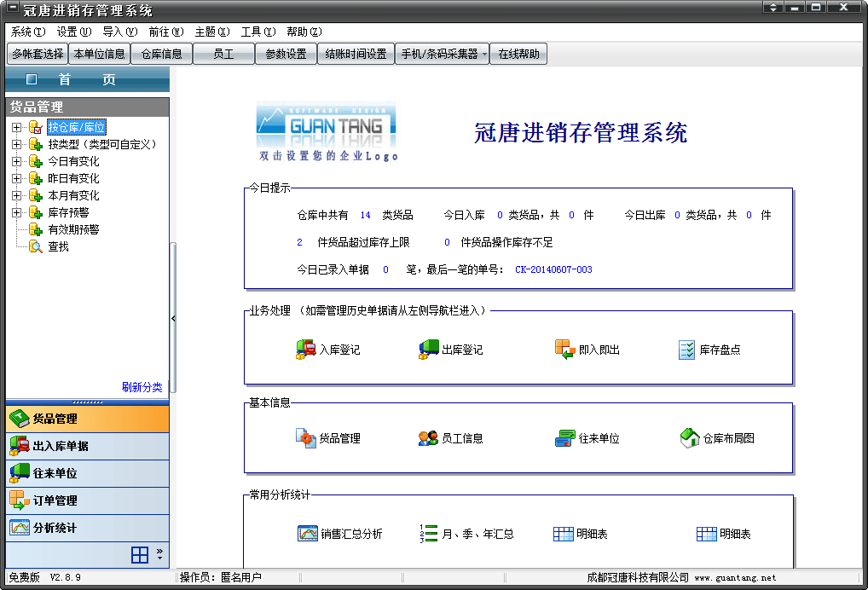Open 库存盘点 checklist icon

[x=686, y=350]
